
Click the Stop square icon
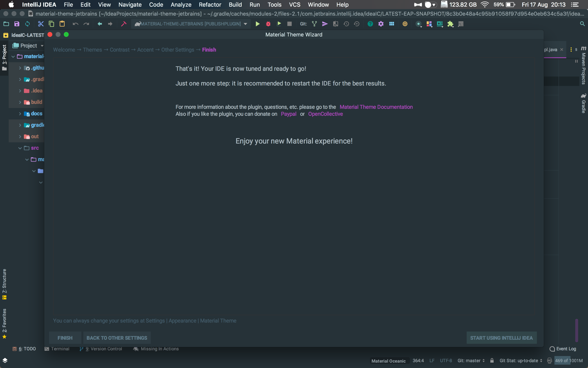290,24
